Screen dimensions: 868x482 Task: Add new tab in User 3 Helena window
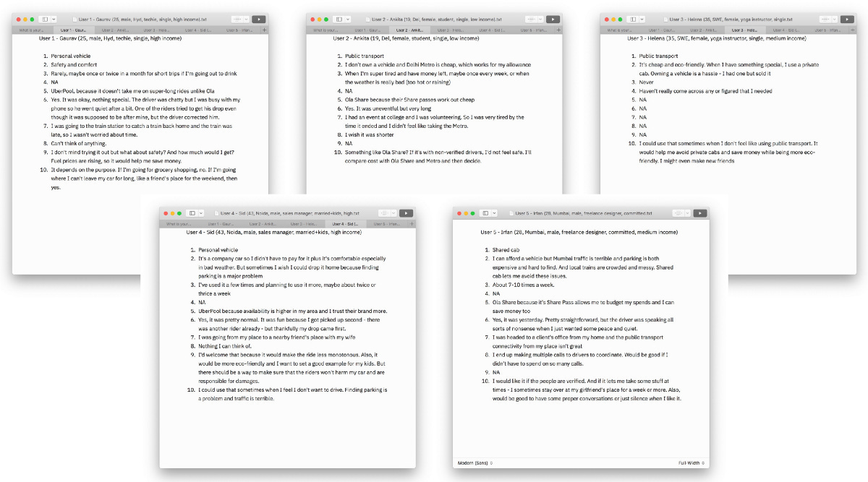852,30
